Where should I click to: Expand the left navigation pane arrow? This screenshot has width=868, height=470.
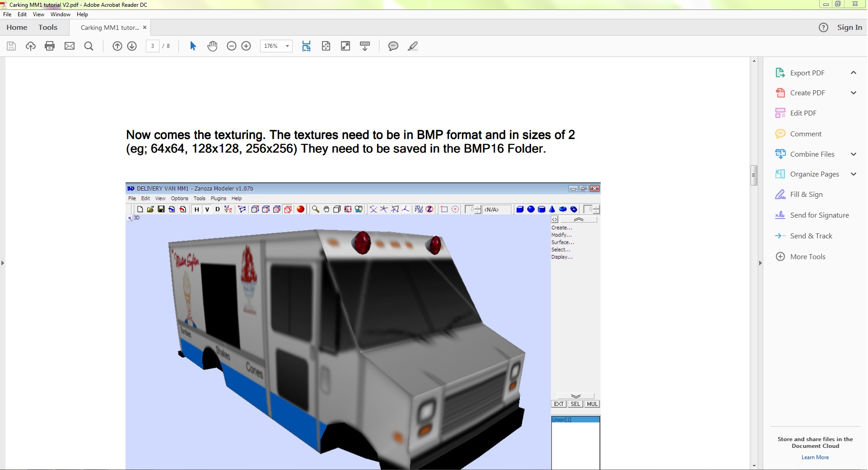tap(3, 263)
